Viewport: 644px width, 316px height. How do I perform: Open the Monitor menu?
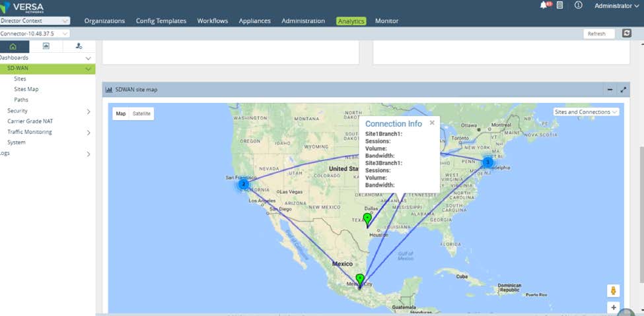[386, 21]
